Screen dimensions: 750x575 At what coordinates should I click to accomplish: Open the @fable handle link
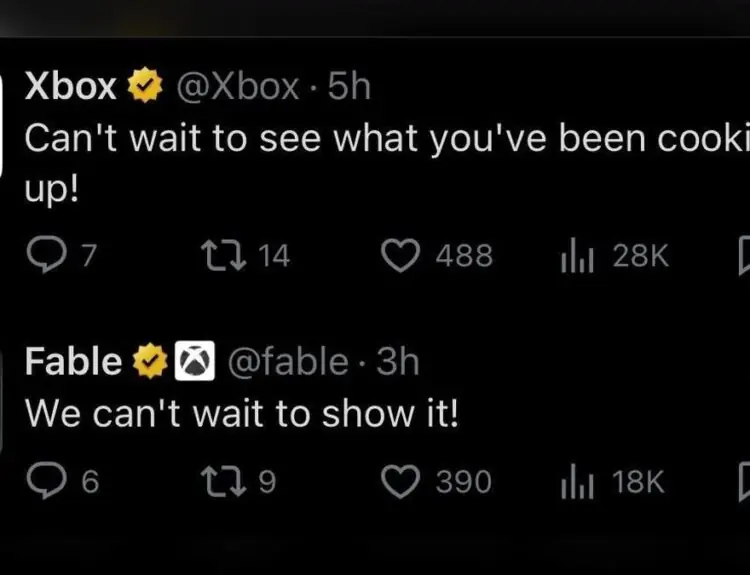click(290, 361)
